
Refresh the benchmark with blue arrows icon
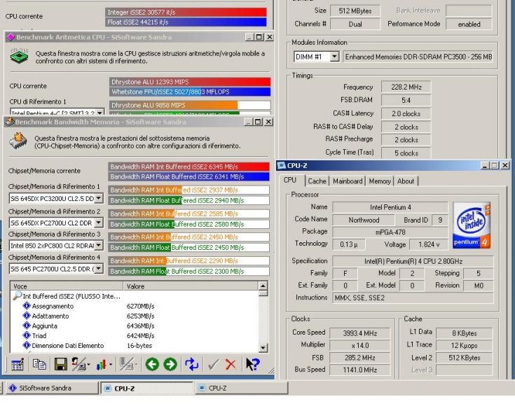(x=192, y=365)
